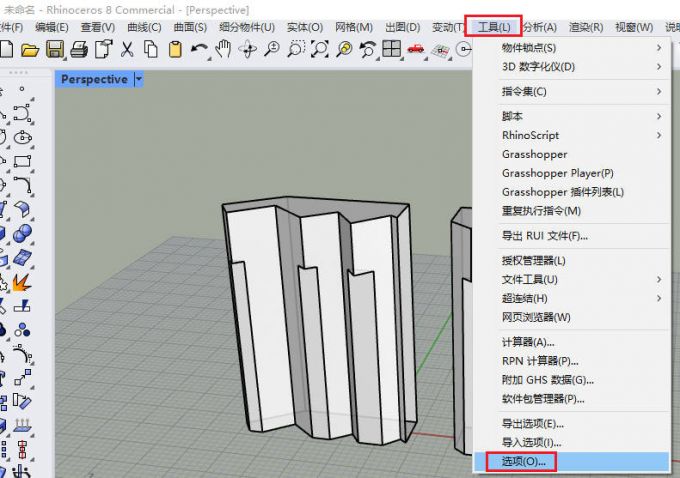Select the control point Curve tool
The width and height of the screenshot is (680, 478).
tap(22, 113)
